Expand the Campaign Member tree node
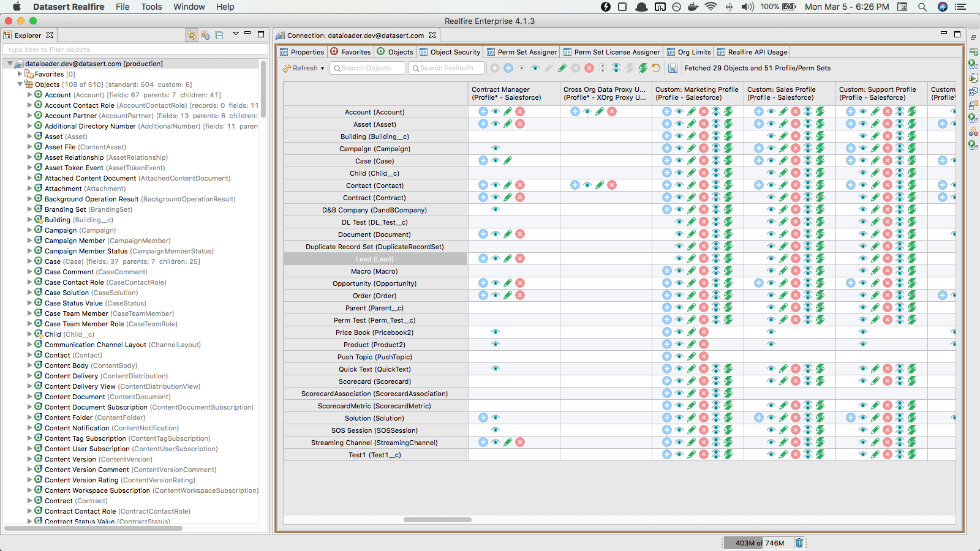Image resolution: width=980 pixels, height=551 pixels. 29,241
